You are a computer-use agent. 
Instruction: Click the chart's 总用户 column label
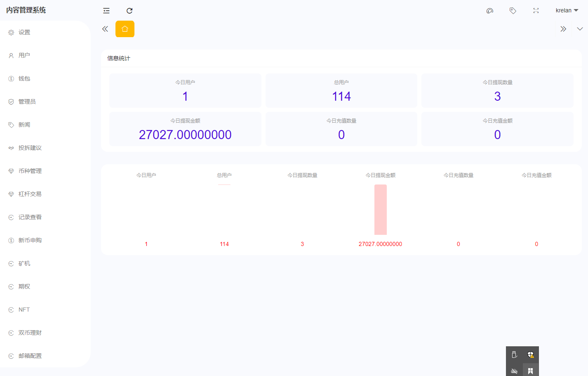(x=224, y=175)
